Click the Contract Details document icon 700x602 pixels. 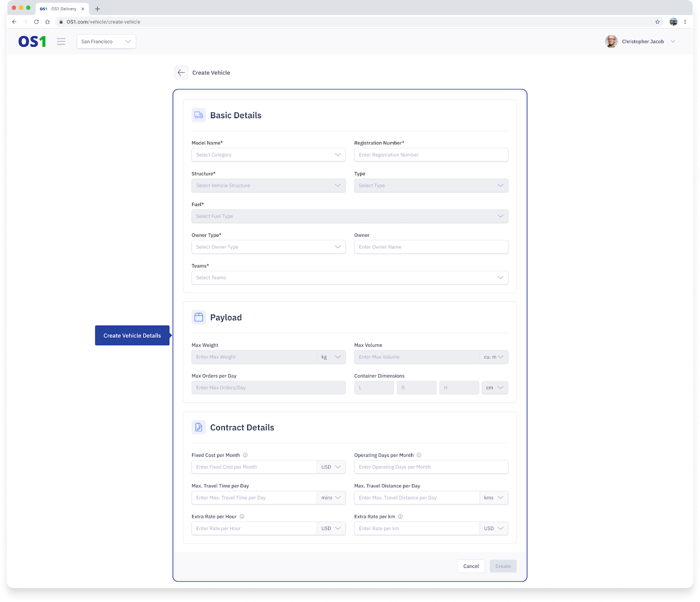[199, 427]
